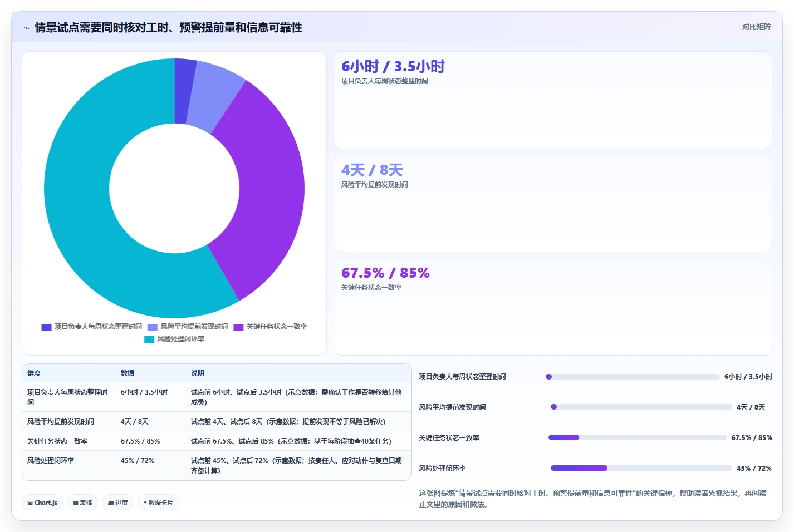Select table cell 风险处理闭环率
This screenshot has height=532, width=794.
(x=51, y=461)
